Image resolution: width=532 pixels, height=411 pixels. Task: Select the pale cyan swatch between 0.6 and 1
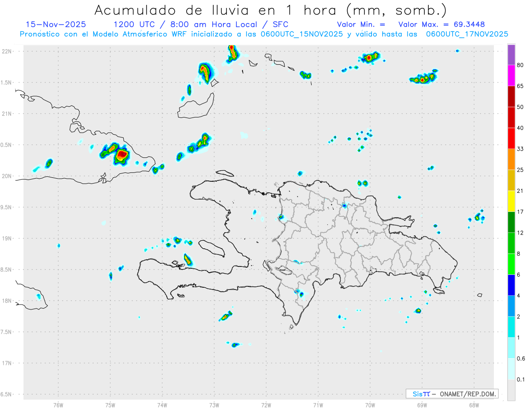tap(511, 348)
